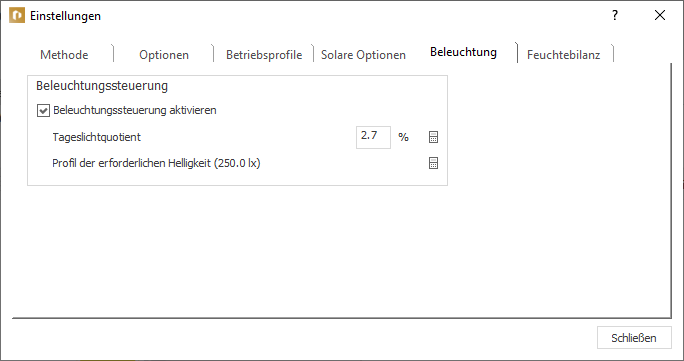
Task: Show the Feuchtebilanz tab
Action: click(564, 55)
